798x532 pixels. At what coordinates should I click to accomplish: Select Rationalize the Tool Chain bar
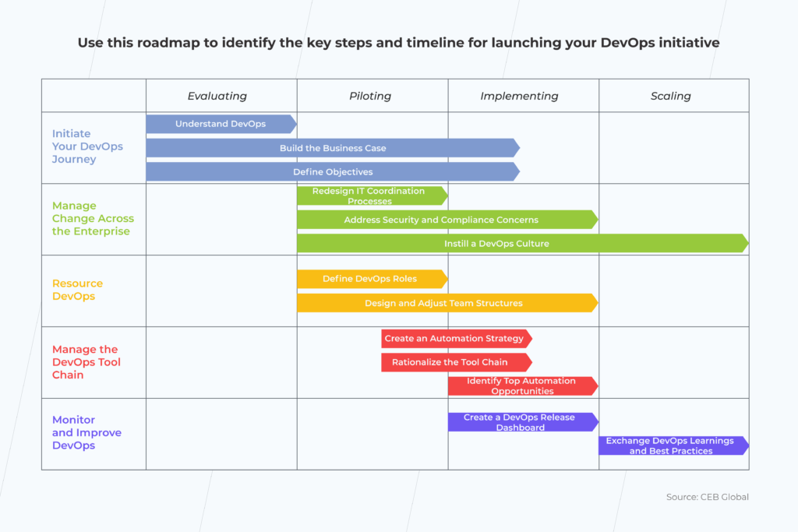click(x=457, y=362)
